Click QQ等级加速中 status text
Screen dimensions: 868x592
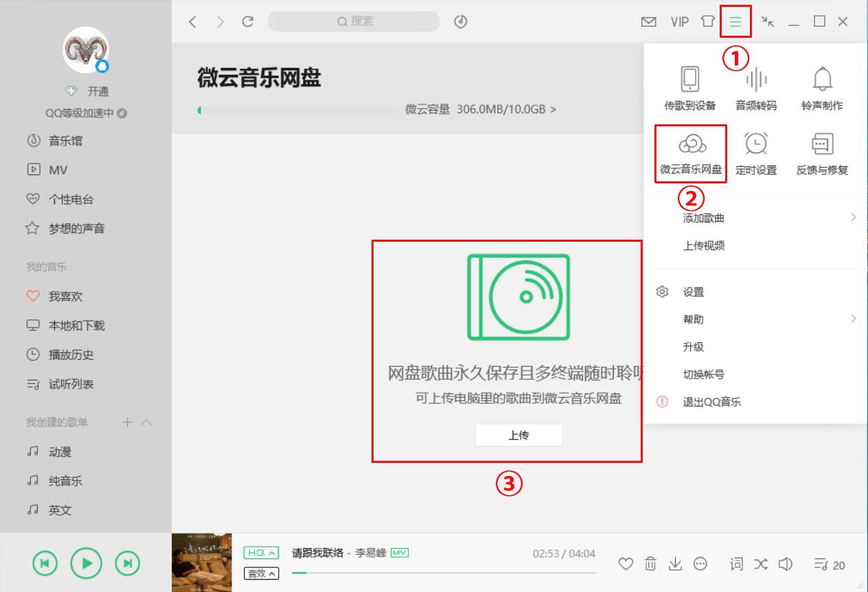80,113
